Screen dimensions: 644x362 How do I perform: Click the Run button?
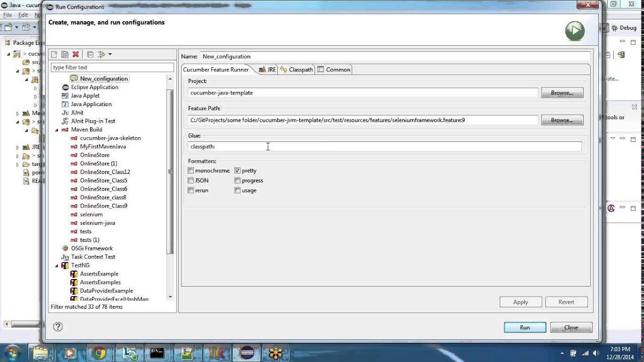[525, 327]
